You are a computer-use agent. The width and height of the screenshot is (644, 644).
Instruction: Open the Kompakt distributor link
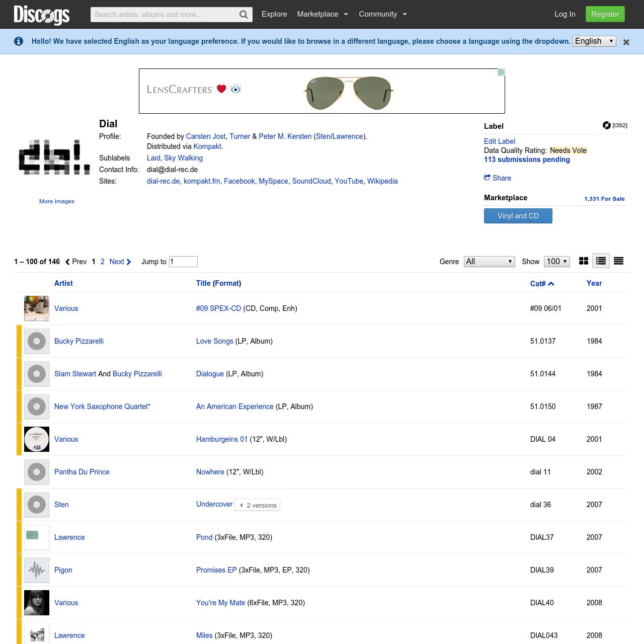207,146
